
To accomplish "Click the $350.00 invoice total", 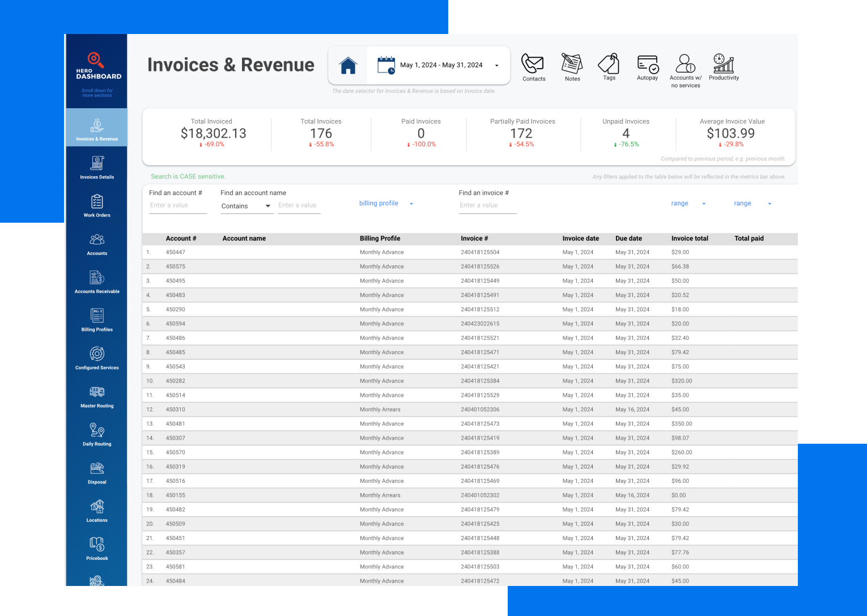I will pyautogui.click(x=682, y=424).
